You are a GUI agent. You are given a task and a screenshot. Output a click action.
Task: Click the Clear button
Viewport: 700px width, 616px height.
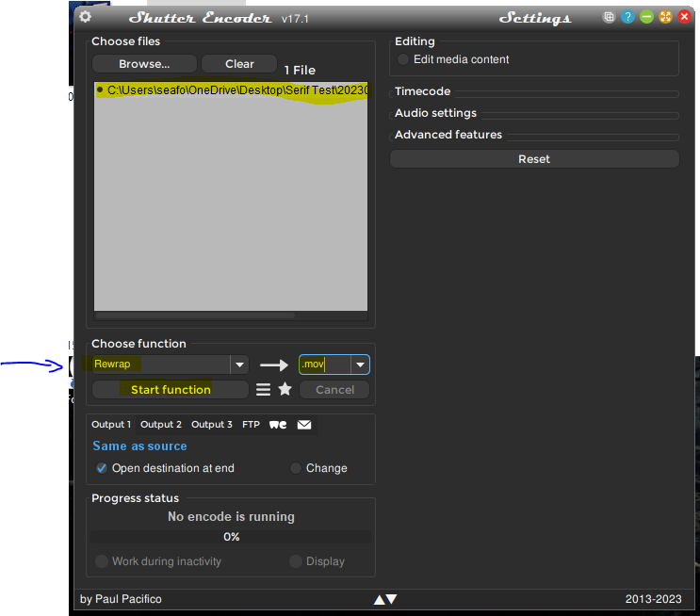[x=239, y=64]
